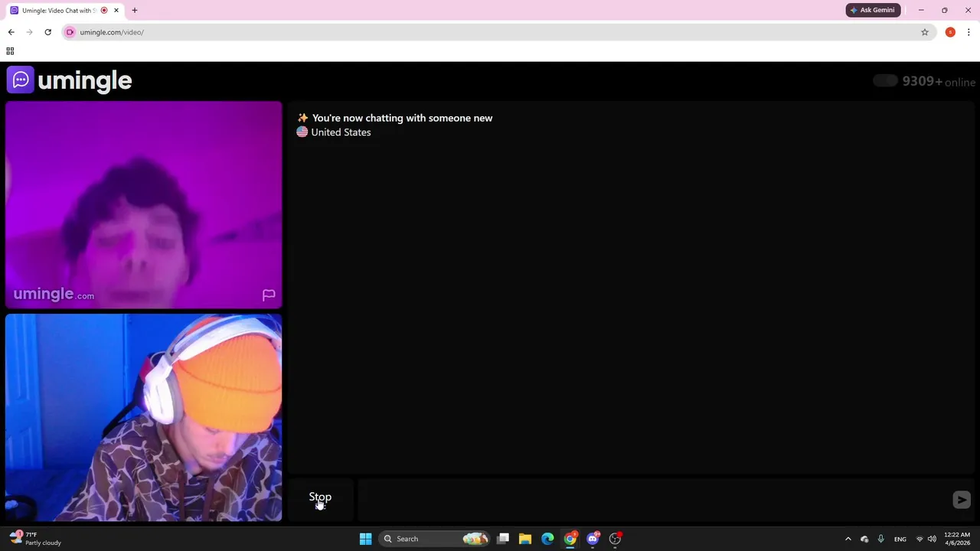
Task: Open a new browser tab
Action: pos(135,11)
